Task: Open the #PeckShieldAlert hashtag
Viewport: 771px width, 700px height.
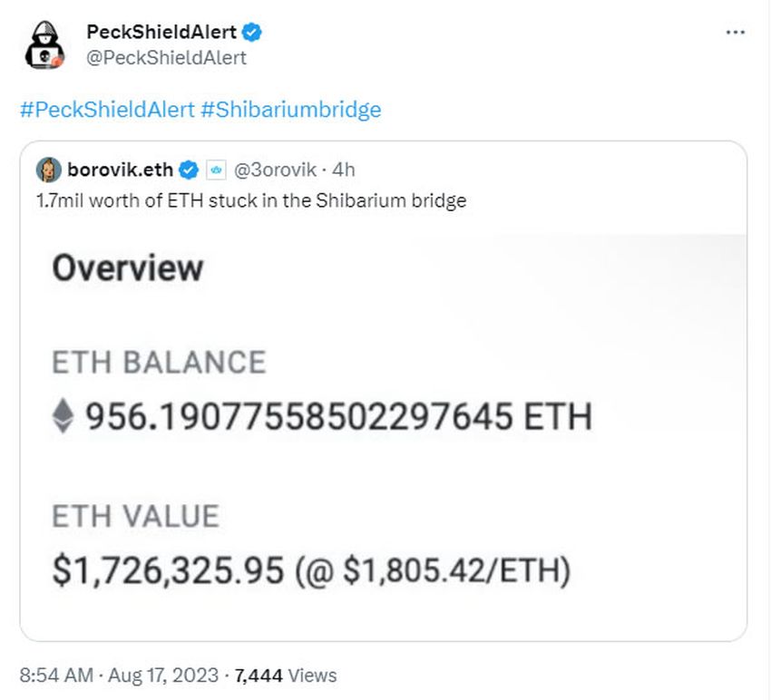Action: coord(107,109)
